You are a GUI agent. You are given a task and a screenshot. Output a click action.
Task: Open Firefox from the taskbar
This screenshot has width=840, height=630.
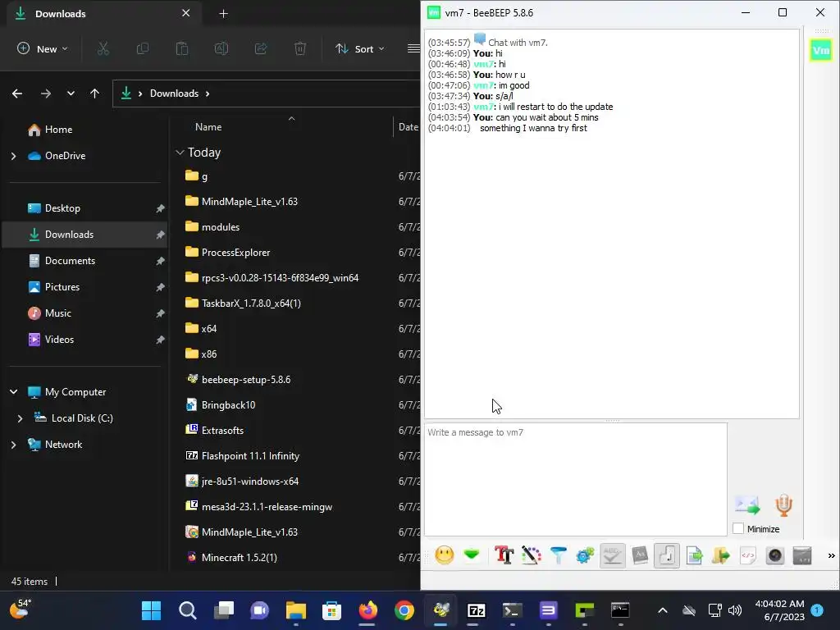point(367,610)
